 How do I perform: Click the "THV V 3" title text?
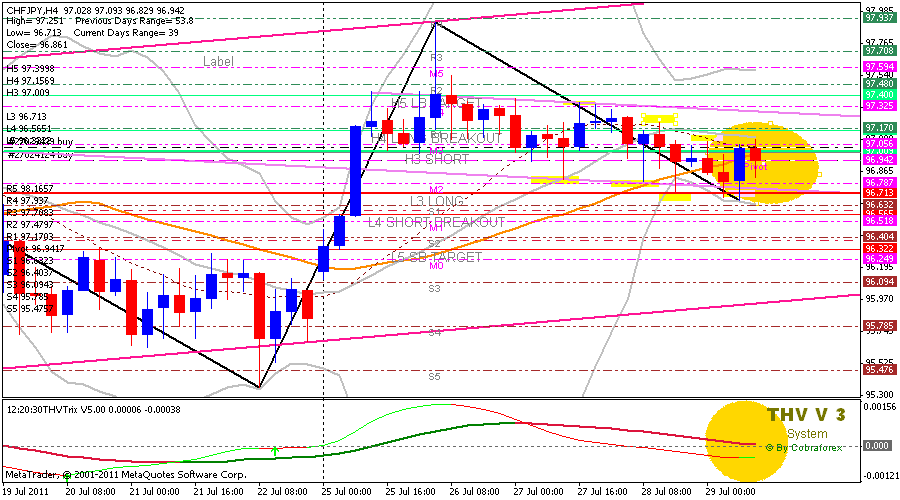(807, 415)
